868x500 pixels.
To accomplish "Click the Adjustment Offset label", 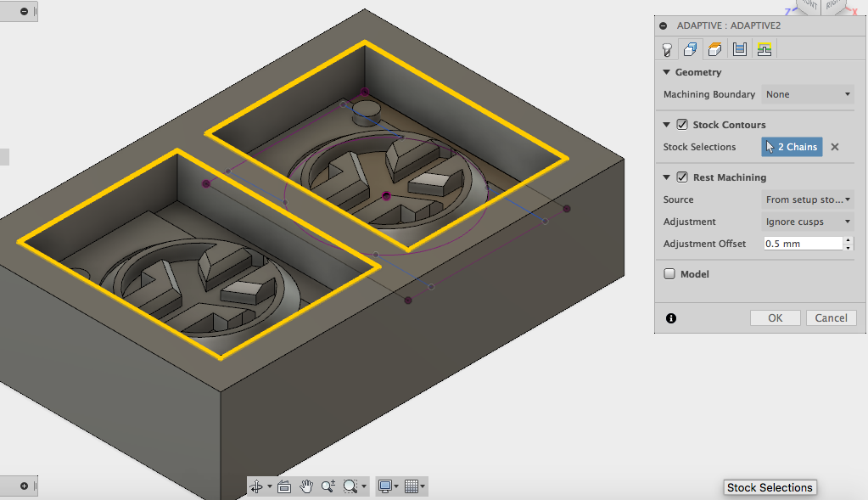I will 704,244.
